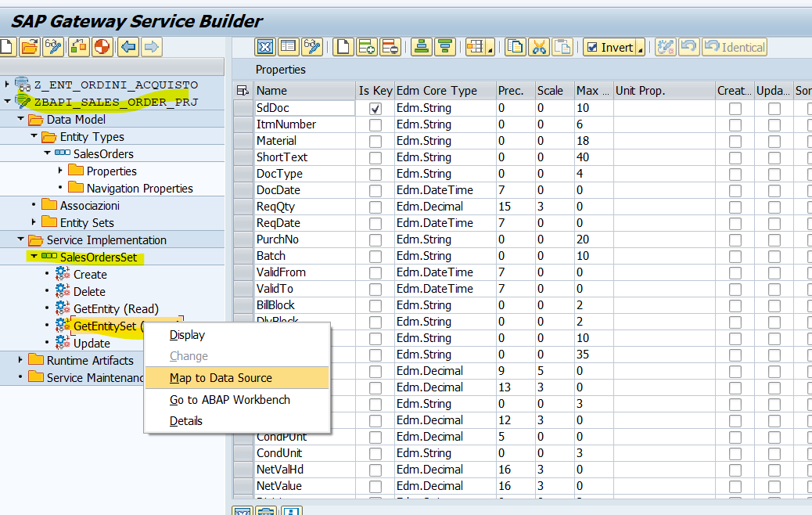Click the detail view icon in properties toolbar
The image size is (812, 515).
(x=288, y=47)
